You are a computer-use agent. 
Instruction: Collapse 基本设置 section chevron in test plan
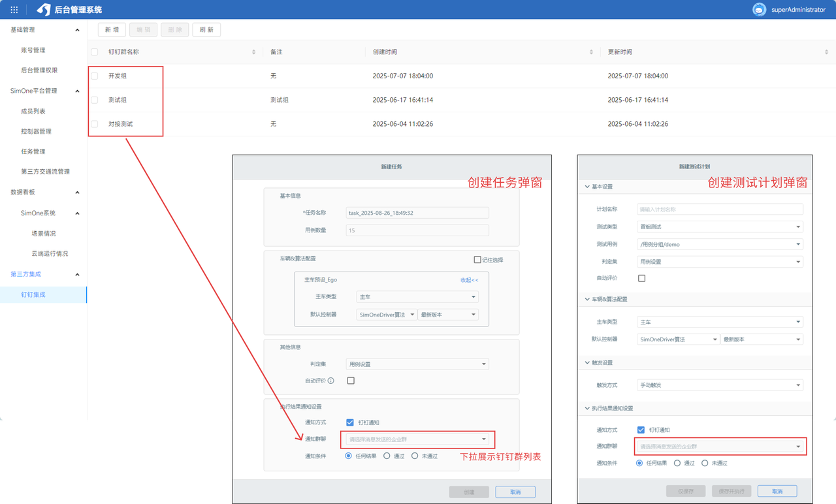tap(585, 187)
